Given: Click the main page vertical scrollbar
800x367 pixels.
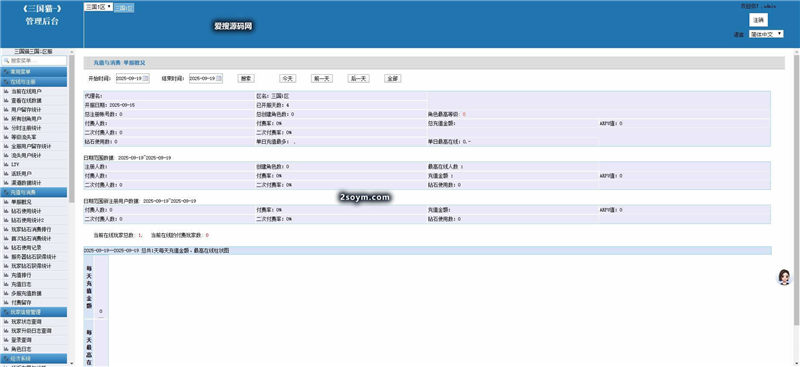Looking at the screenshot, I should 796,189.
